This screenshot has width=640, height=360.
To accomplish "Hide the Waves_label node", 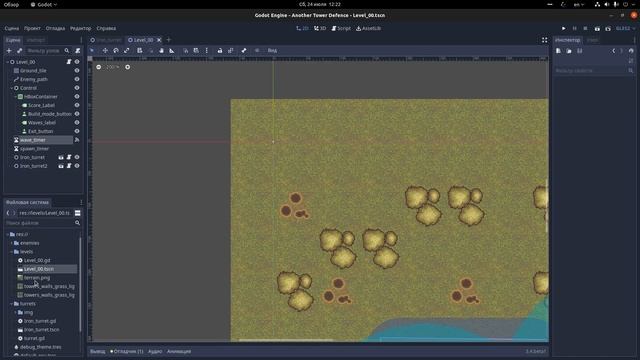I will click(77, 122).
